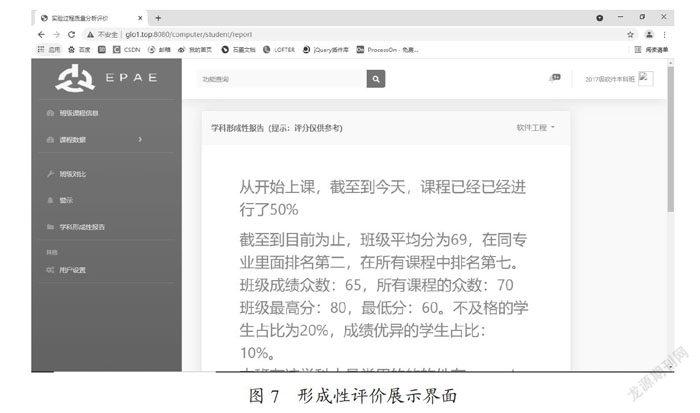Open 课程数据 in the sidebar
This screenshot has height=413, width=700.
67,140
